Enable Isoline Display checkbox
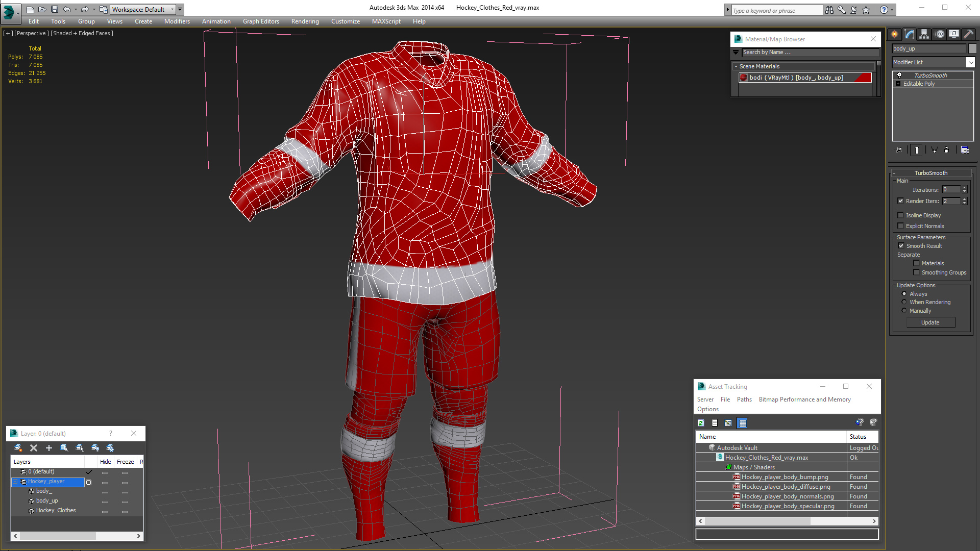Image resolution: width=980 pixels, height=551 pixels. click(x=901, y=215)
